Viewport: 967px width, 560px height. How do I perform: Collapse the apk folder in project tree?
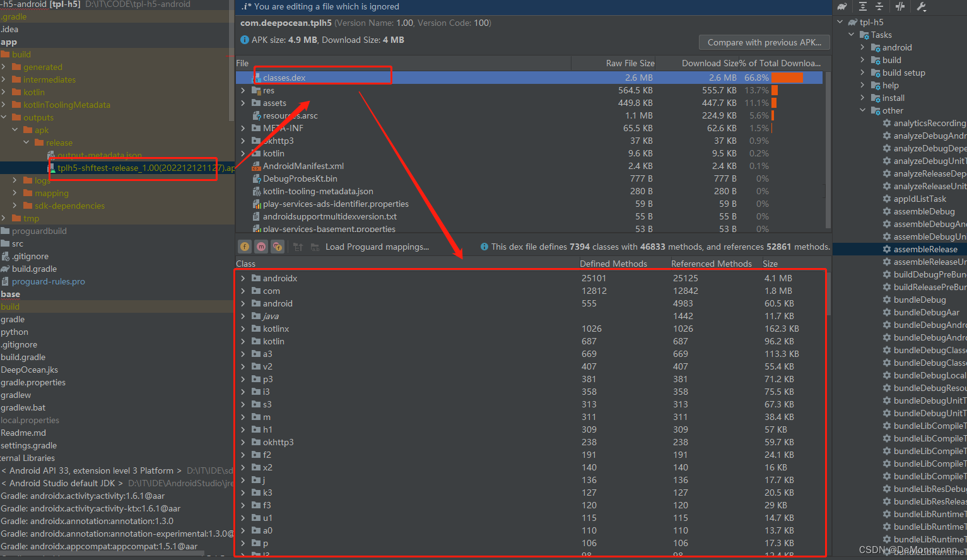15,130
